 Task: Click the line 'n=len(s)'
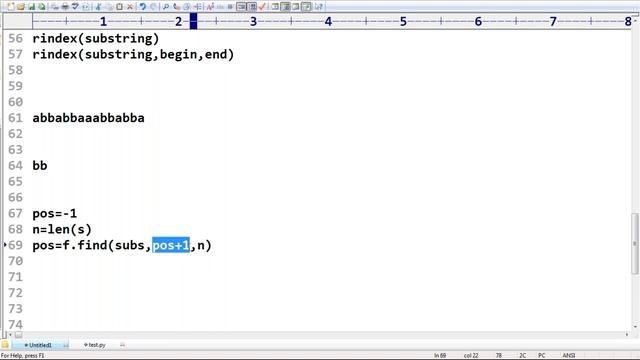(x=62, y=229)
